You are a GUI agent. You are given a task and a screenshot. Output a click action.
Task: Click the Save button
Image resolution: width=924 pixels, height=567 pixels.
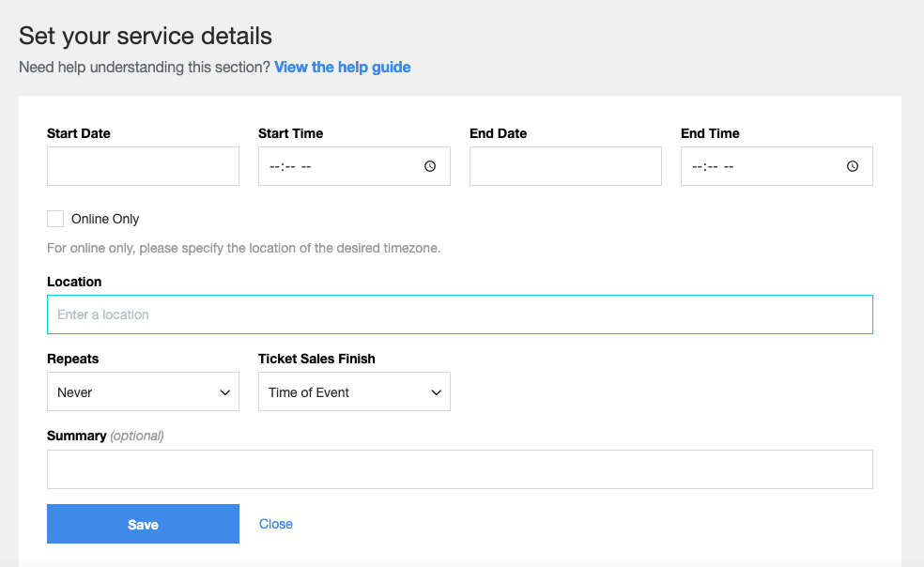coord(143,524)
